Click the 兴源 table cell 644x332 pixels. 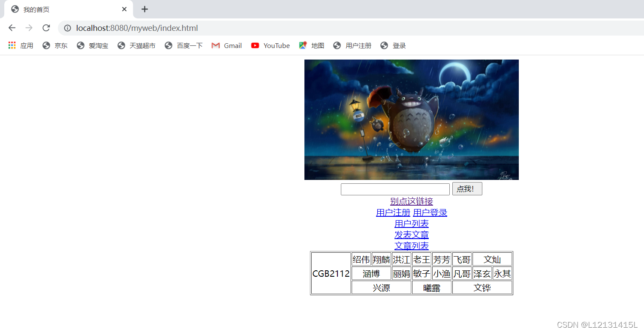(x=381, y=287)
